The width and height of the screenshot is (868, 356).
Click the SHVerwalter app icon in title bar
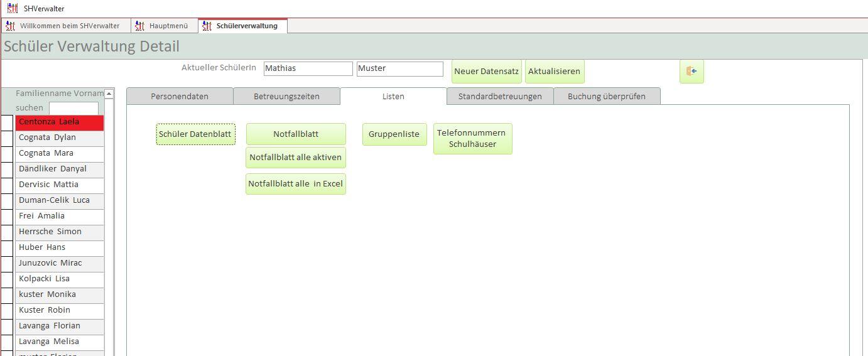click(x=12, y=8)
